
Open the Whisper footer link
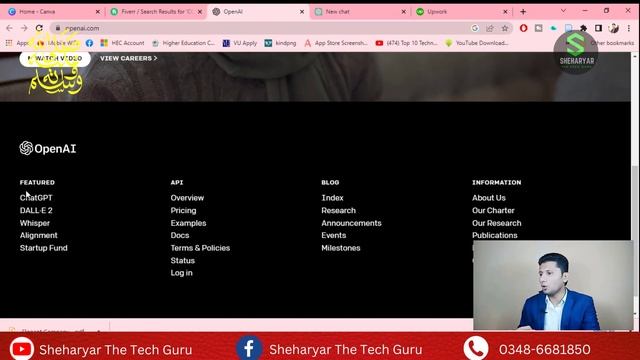[x=35, y=223]
